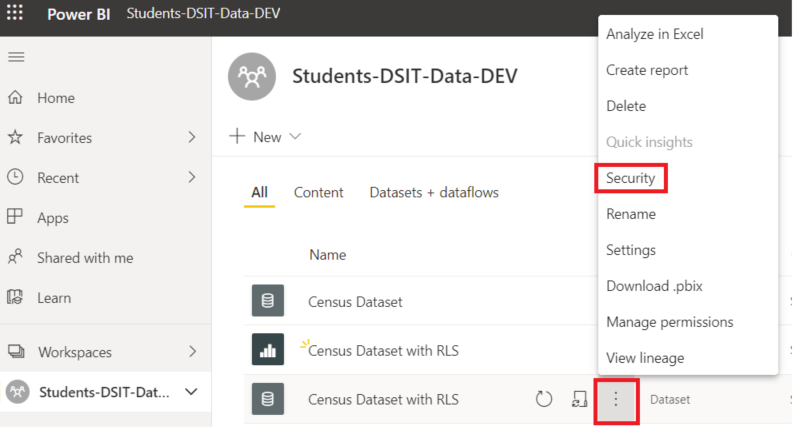The width and height of the screenshot is (797, 430).
Task: Open the app launcher grid icon
Action: 15,13
